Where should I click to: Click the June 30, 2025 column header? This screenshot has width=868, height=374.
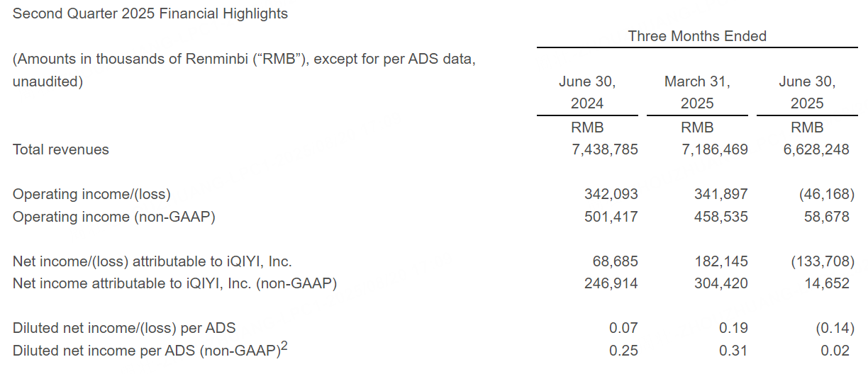(807, 93)
